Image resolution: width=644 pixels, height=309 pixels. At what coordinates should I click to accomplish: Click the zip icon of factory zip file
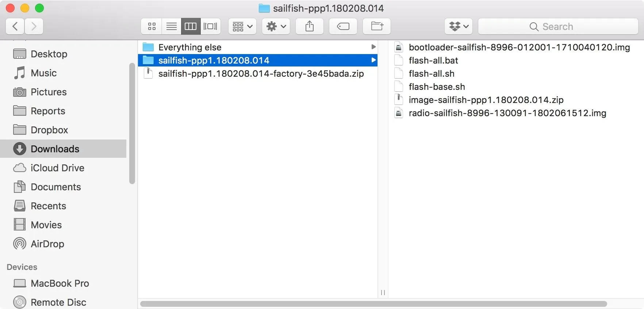[x=148, y=73]
